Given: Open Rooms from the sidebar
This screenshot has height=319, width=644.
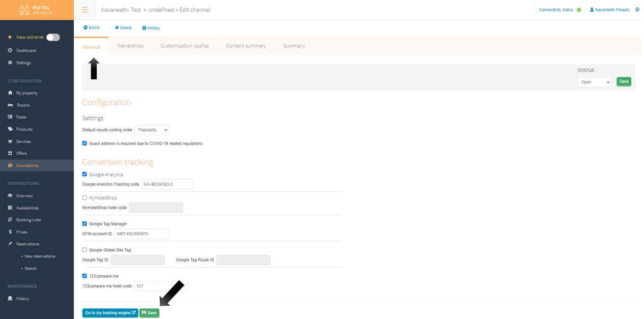Looking at the screenshot, I should pyautogui.click(x=23, y=105).
